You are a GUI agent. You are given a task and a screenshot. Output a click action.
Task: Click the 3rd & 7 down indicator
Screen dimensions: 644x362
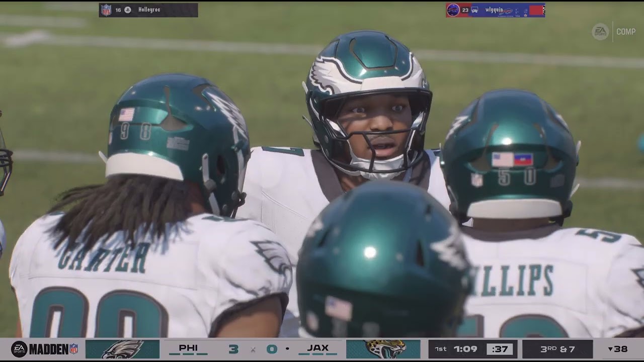point(557,349)
